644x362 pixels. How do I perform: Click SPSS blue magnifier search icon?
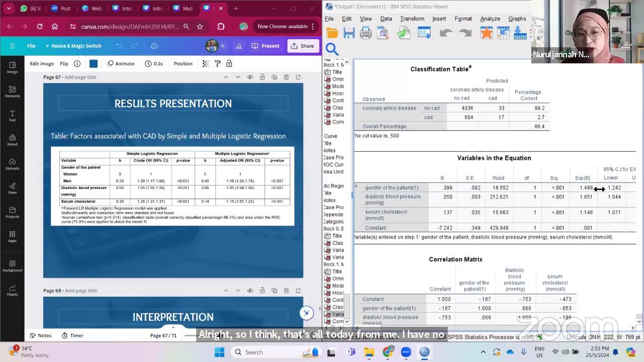tap(332, 48)
